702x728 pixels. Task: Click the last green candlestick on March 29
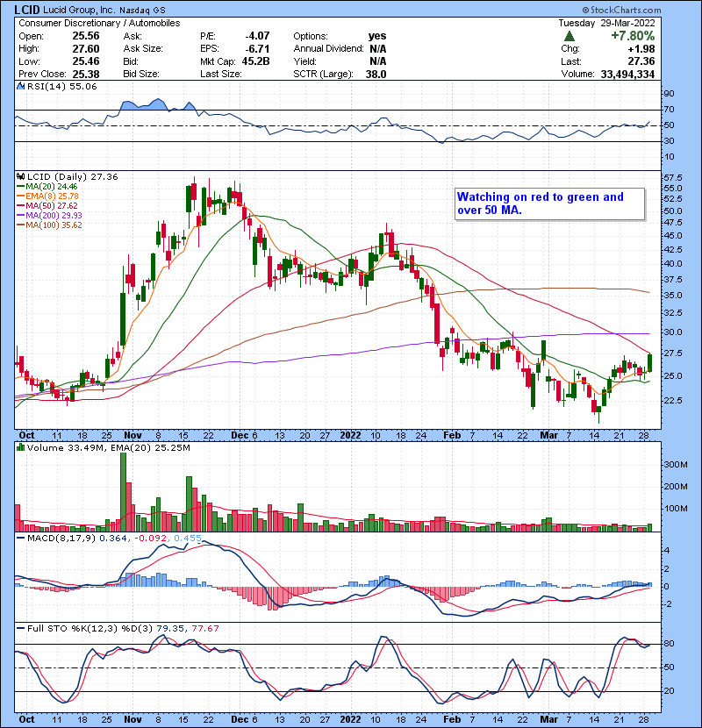point(649,362)
